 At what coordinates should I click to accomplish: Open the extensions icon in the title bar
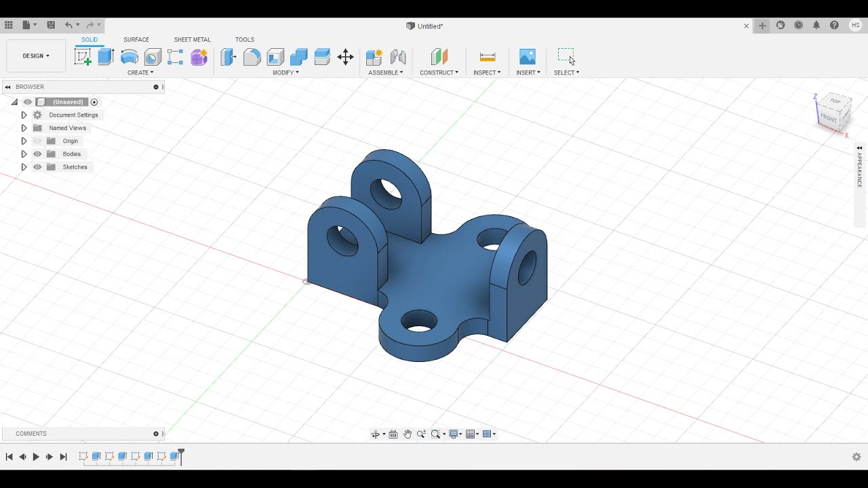781,25
